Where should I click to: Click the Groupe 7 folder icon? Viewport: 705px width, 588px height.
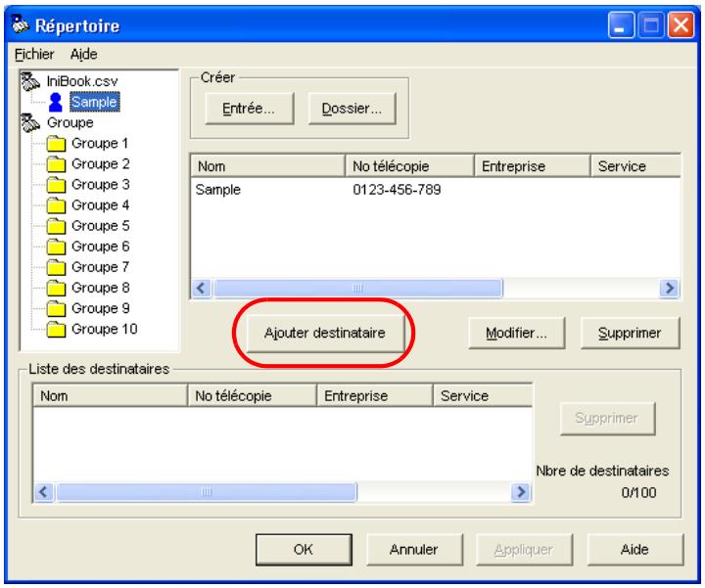coord(56,267)
